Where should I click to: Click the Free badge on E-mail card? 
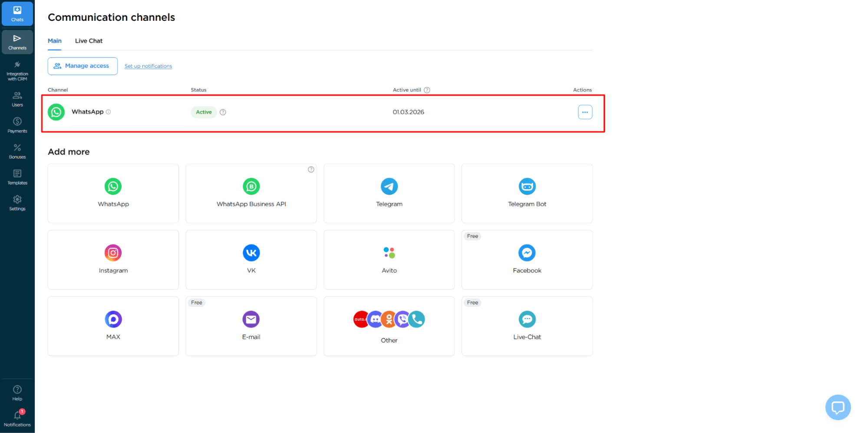(197, 303)
